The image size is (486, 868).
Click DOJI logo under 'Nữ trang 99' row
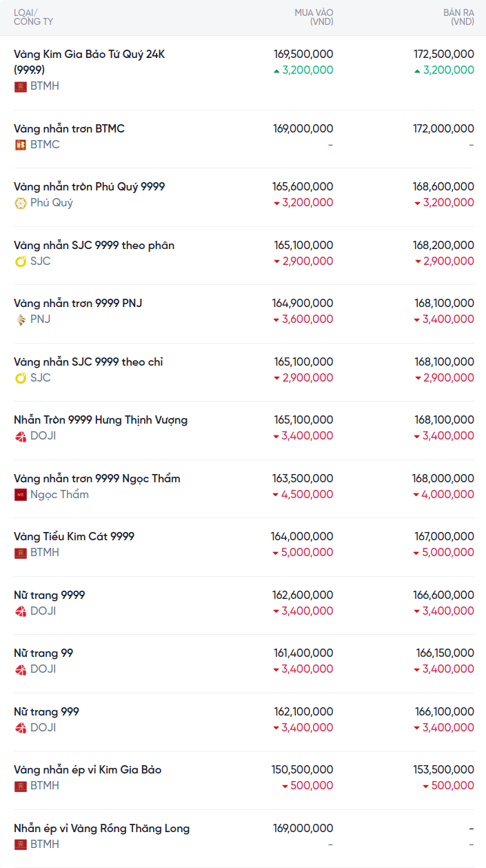[21, 669]
